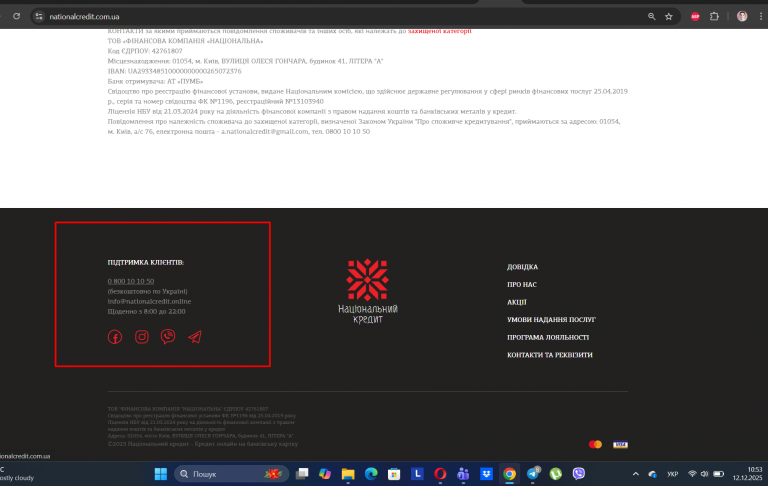This screenshot has height=486, width=768.
Task: Open УМОВИ НАДАННЯ ПОСЛУГ footer link
Action: 551,320
